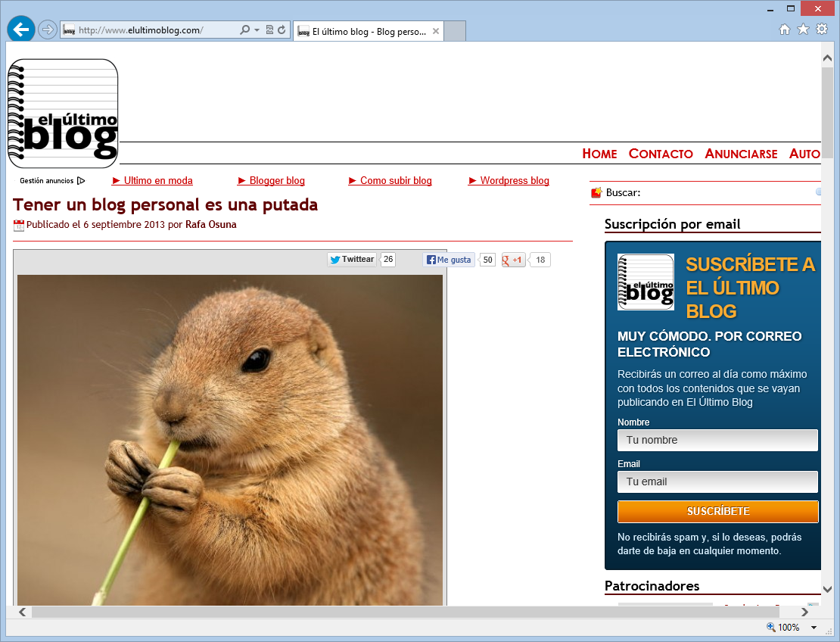Click the Facebook 'Me gusta' button
The height and width of the screenshot is (642, 840).
point(449,260)
